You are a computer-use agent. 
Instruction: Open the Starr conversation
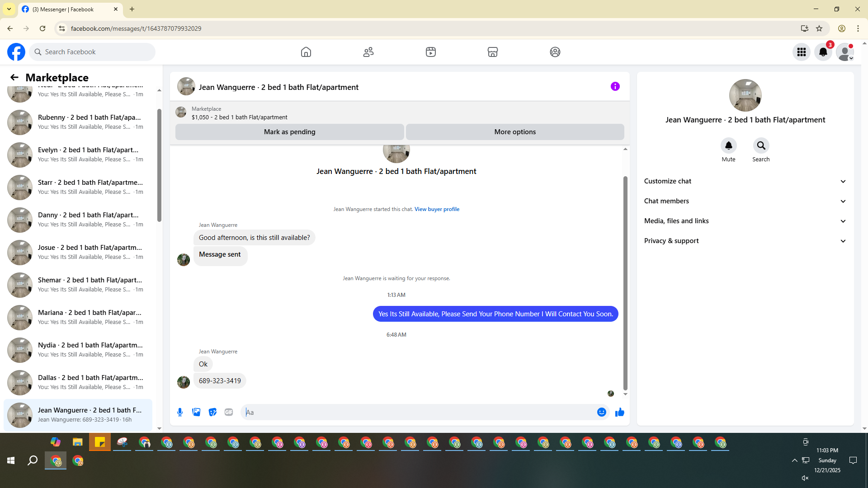pos(78,188)
